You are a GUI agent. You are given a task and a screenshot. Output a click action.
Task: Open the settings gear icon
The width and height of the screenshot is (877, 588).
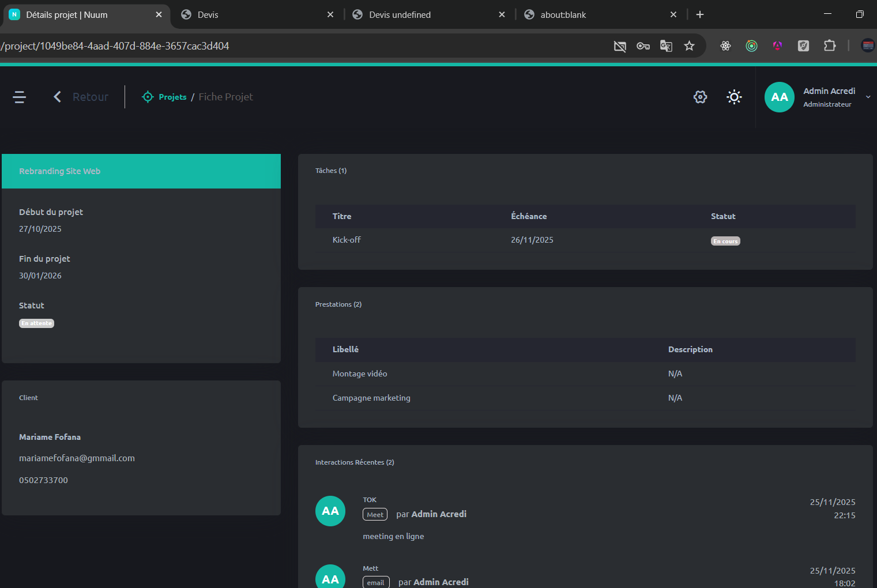coord(700,97)
